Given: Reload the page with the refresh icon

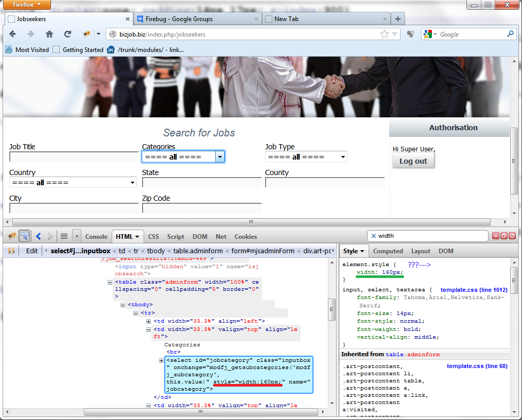Looking at the screenshot, I should pos(67,34).
